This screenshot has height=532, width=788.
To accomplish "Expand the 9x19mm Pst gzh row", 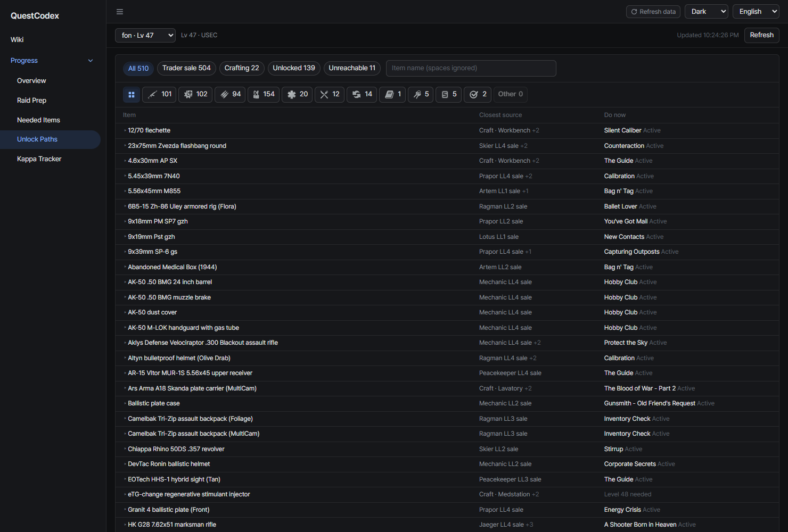I will (x=447, y=237).
